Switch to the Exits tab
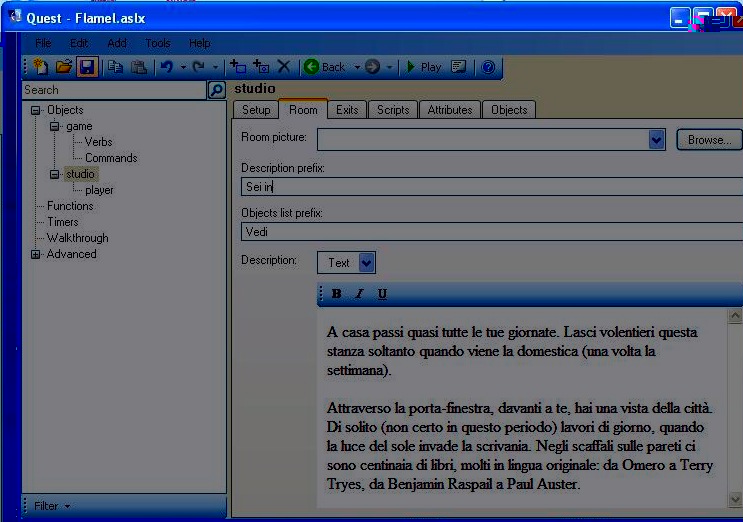This screenshot has height=522, width=743. [347, 110]
